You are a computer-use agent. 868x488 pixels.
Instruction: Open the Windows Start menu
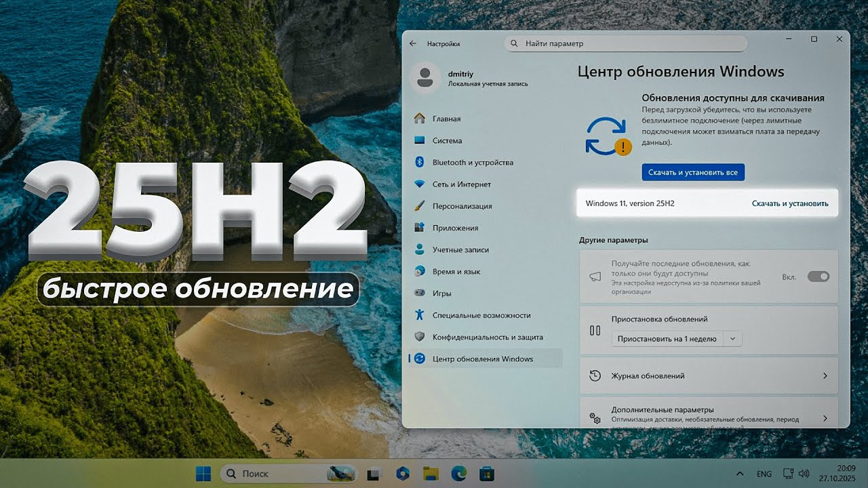pyautogui.click(x=203, y=473)
